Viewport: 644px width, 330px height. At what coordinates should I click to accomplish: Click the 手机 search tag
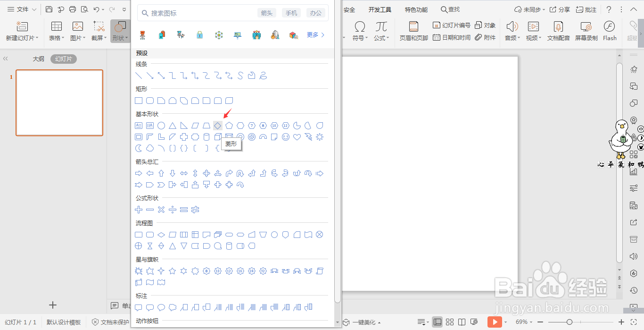coord(291,13)
